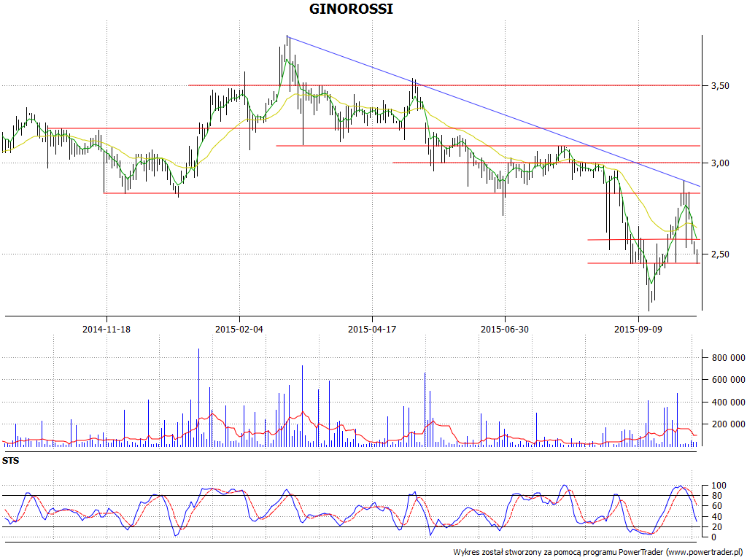The width and height of the screenshot is (747, 560).
Task: Click the 200 000 volume axis label
Action: tap(727, 424)
